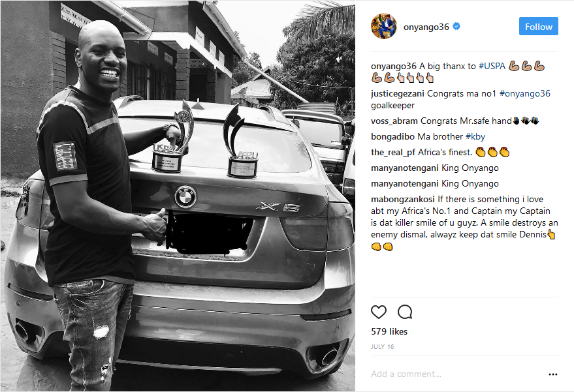Click the comment speech bubble icon
Image resolution: width=574 pixels, height=392 pixels.
coord(405,312)
